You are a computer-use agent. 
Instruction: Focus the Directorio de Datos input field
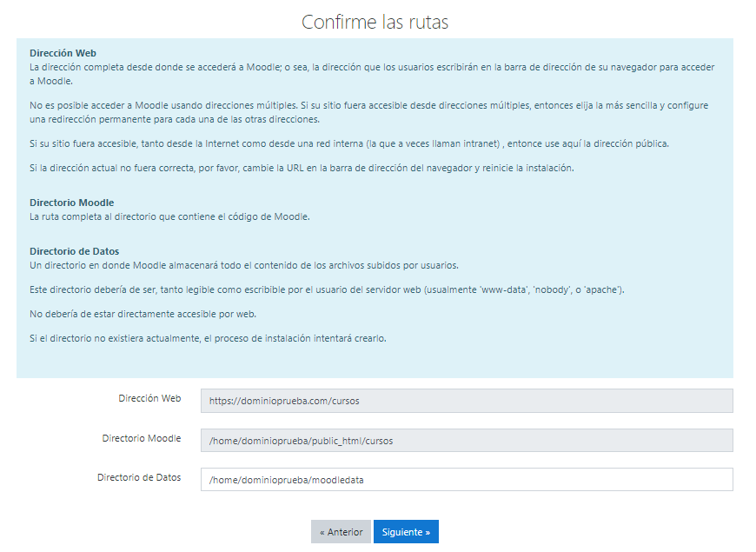coord(467,480)
